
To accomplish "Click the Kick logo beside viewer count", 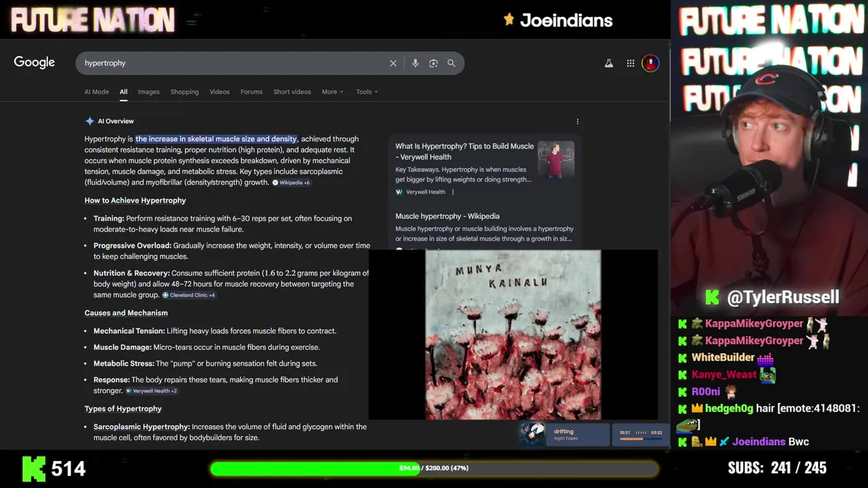I will [x=34, y=468].
